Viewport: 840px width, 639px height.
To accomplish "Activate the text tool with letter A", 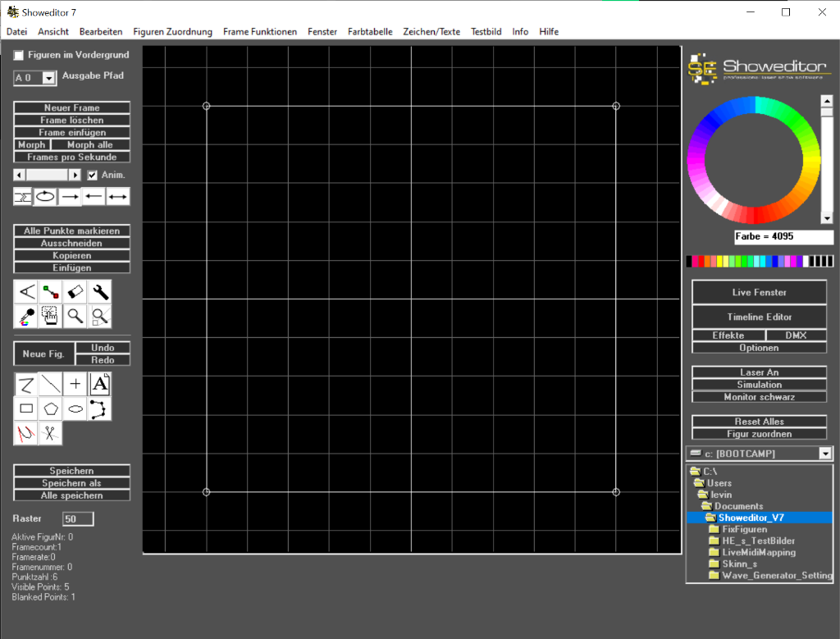I will point(99,384).
